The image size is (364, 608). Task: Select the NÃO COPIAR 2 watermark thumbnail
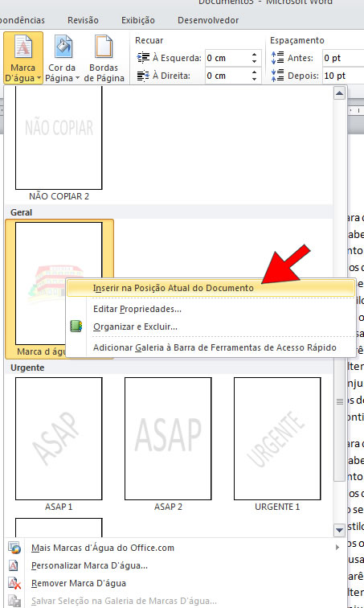coord(59,138)
